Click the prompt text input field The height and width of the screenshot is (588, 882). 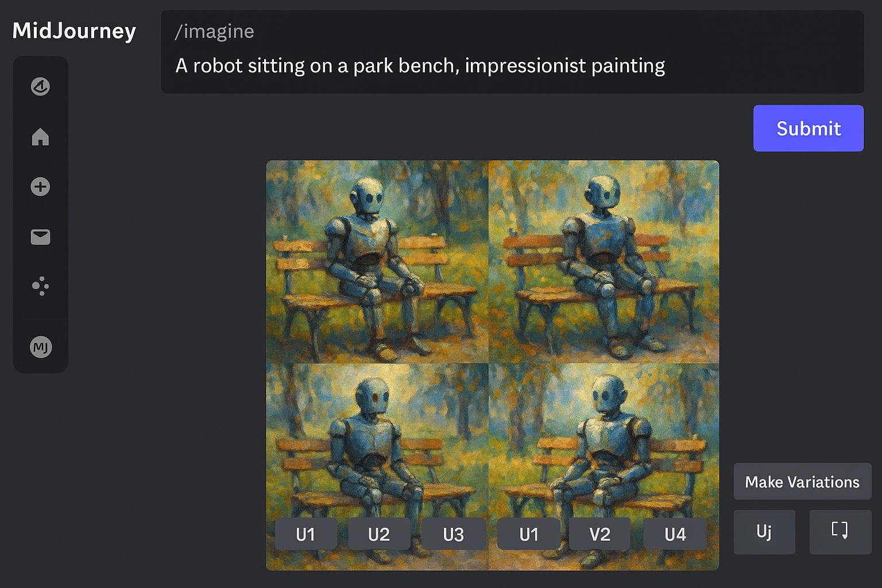point(513,52)
